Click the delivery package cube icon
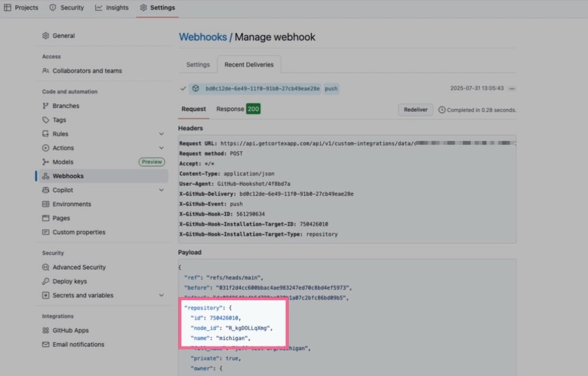 [x=196, y=88]
